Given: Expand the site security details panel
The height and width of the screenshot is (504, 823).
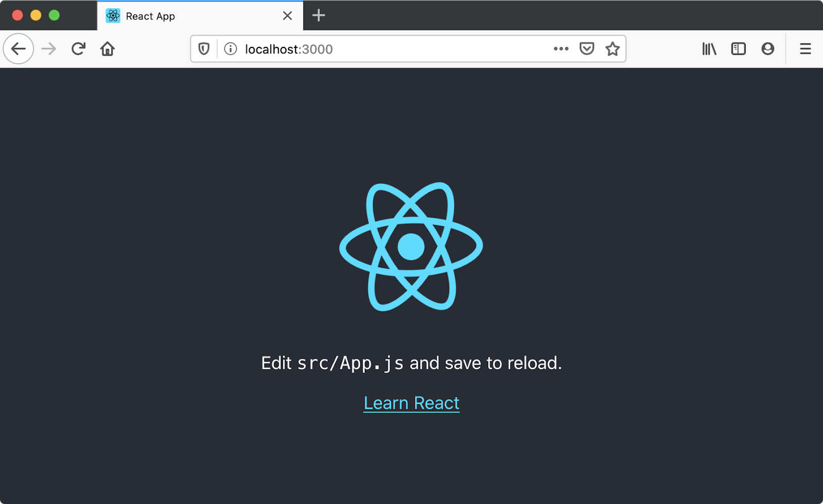Looking at the screenshot, I should click(230, 49).
